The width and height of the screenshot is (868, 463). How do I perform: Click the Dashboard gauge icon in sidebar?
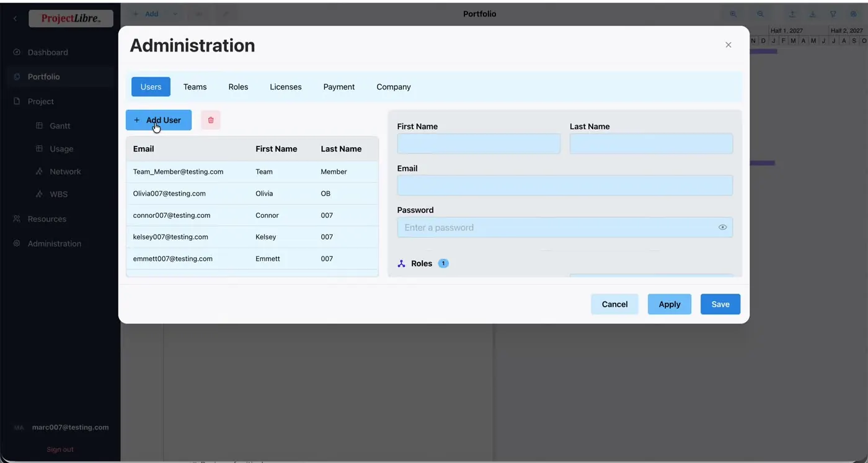coord(17,52)
